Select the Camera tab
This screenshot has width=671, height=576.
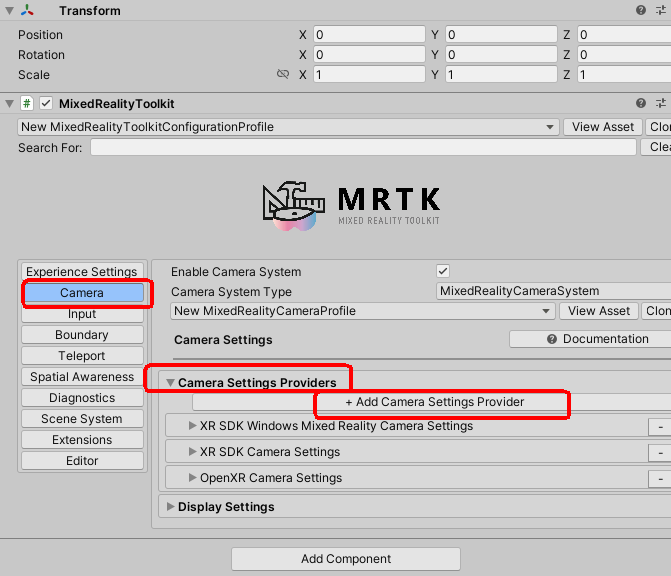click(82, 293)
